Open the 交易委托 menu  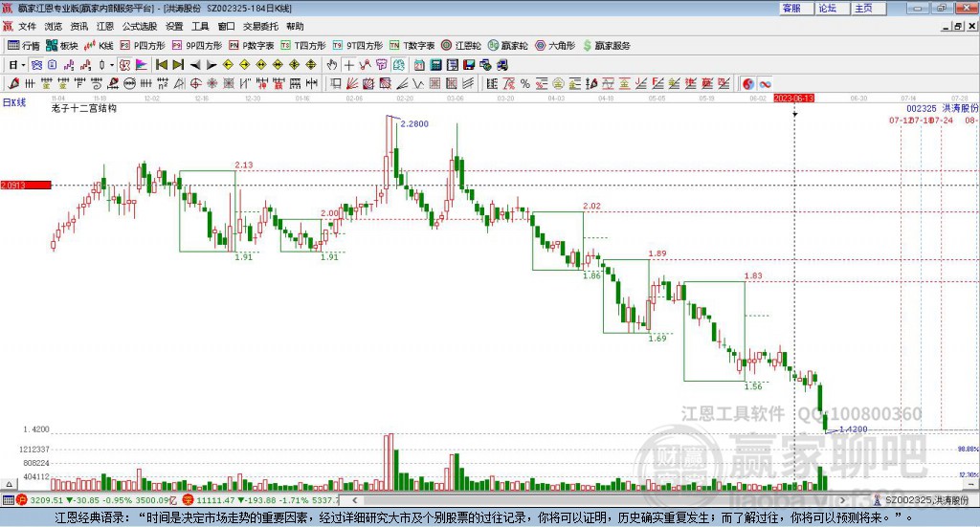click(x=260, y=26)
